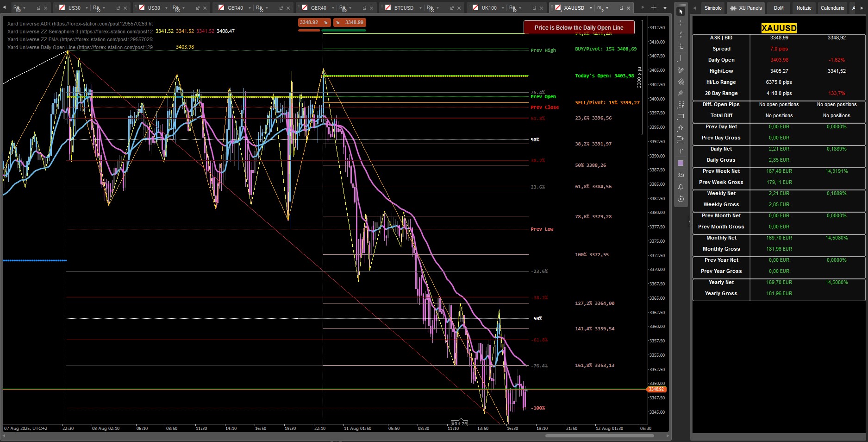Close the UK100 chart tab
The image size is (868, 442).
pyautogui.click(x=542, y=8)
